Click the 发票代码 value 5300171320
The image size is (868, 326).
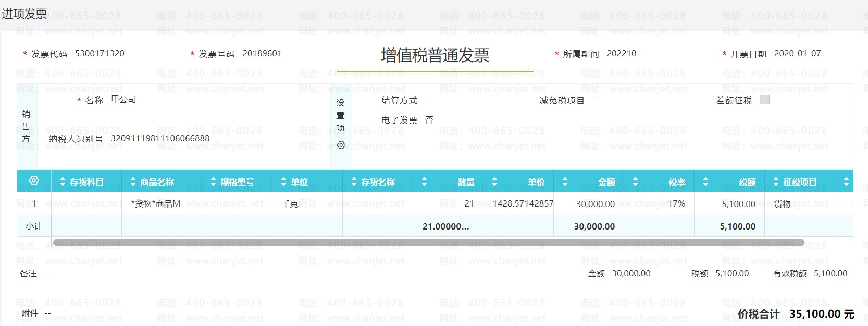click(100, 53)
